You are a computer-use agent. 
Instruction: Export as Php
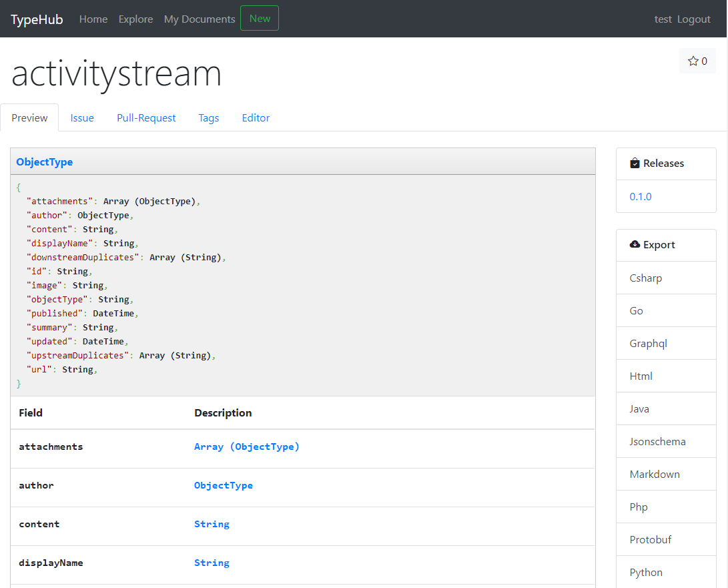tap(666, 507)
